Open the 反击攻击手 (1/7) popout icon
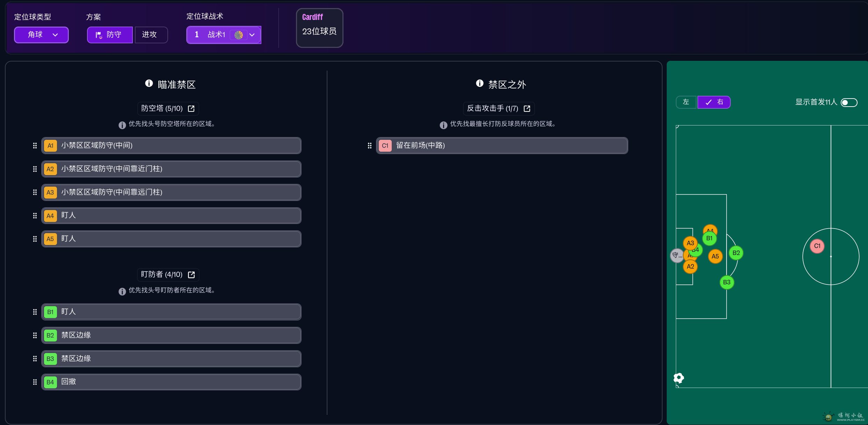Viewport: 868px width, 425px height. pos(527,109)
